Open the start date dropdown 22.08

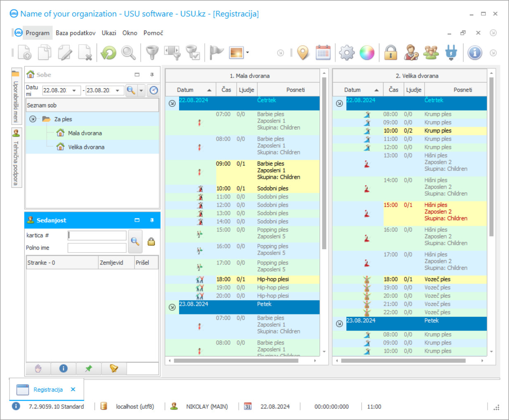(x=74, y=90)
